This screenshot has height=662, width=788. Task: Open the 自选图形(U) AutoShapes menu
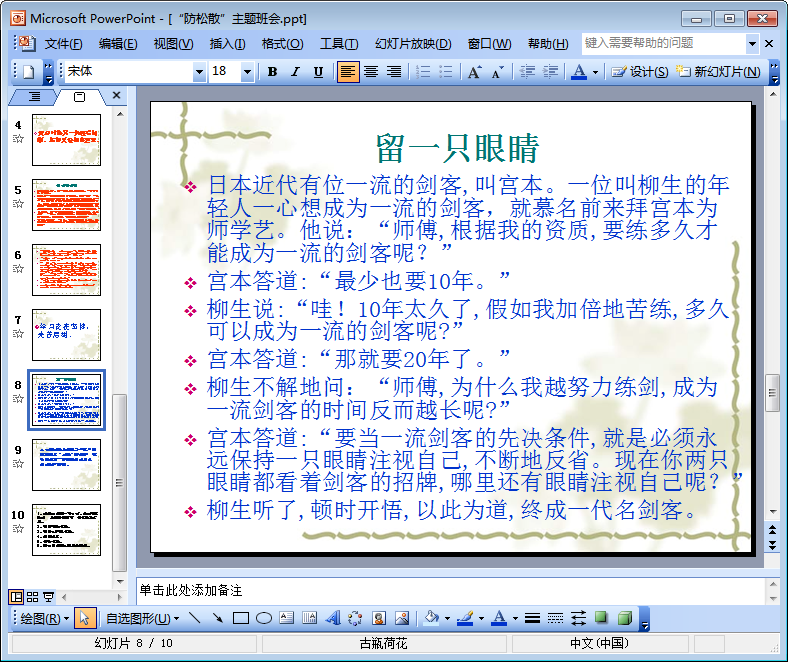point(142,619)
